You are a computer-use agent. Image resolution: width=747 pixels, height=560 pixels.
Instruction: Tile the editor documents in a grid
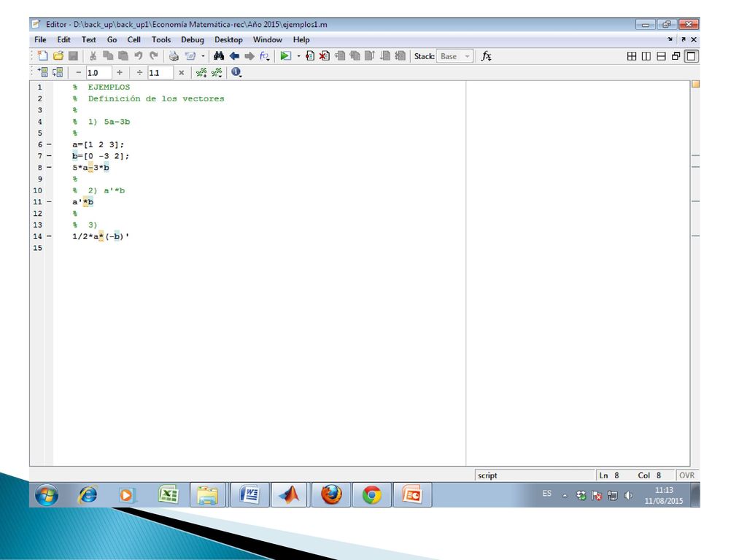coord(632,55)
